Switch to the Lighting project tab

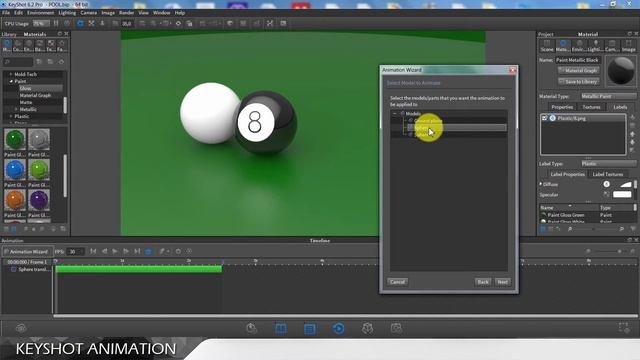[x=595, y=46]
